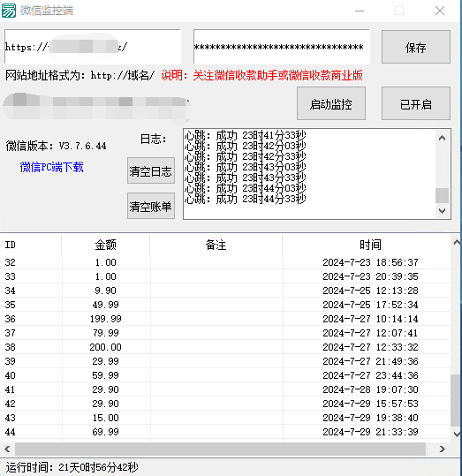This screenshot has width=462, height=476.
Task: Click time 2024-7-23 20:39:35
Action: pos(370,276)
